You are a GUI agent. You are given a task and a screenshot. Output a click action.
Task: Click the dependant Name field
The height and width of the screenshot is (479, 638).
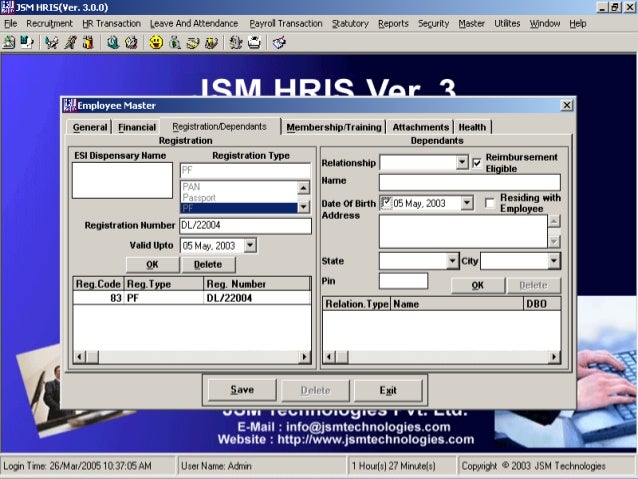coord(470,182)
